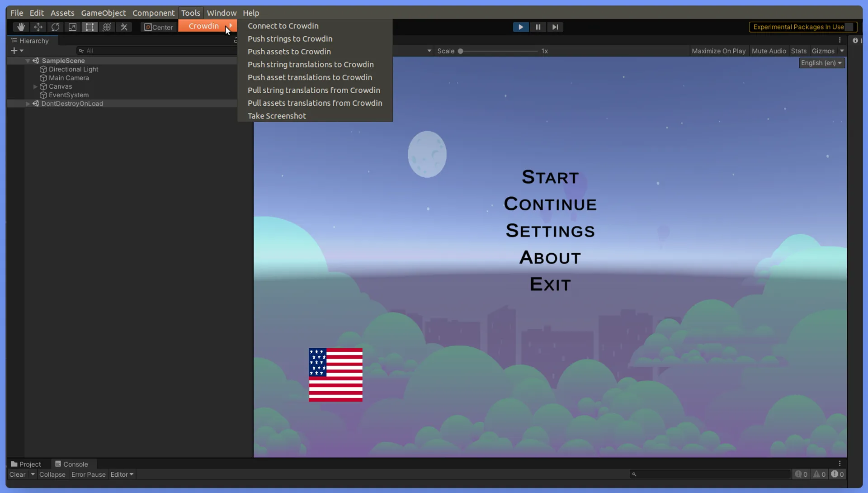
Task: Toggle Maximize On Play setting
Action: point(718,51)
